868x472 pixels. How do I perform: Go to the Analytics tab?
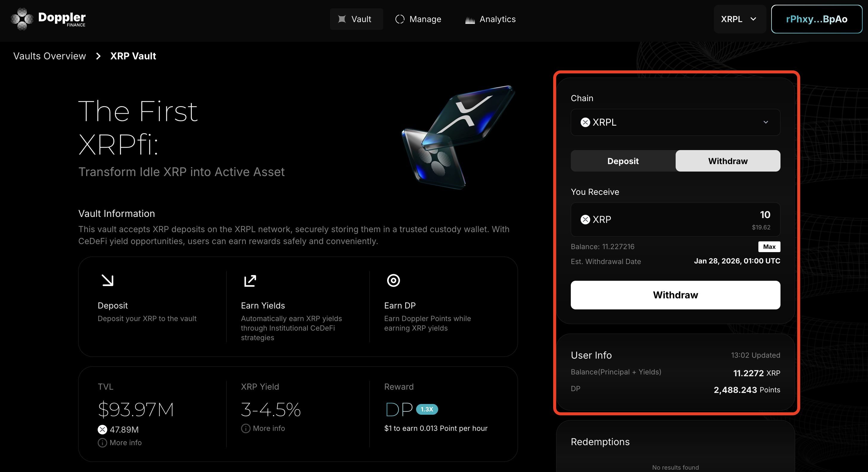click(x=490, y=19)
